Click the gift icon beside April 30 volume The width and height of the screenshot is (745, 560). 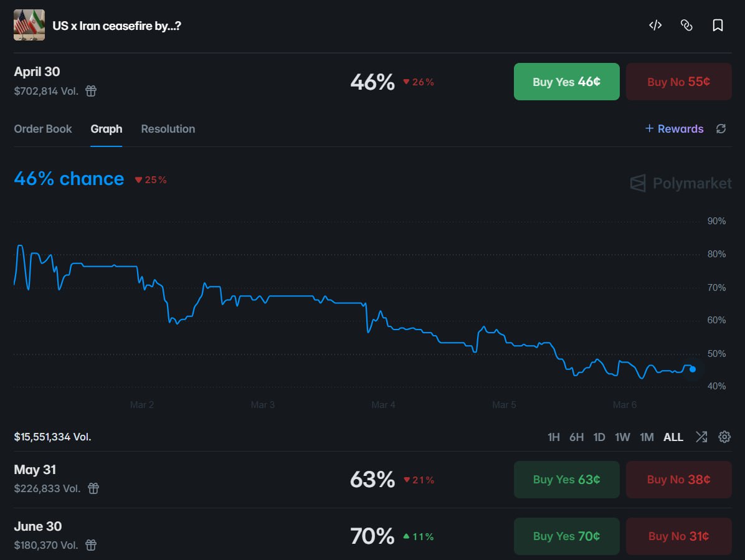pyautogui.click(x=91, y=91)
